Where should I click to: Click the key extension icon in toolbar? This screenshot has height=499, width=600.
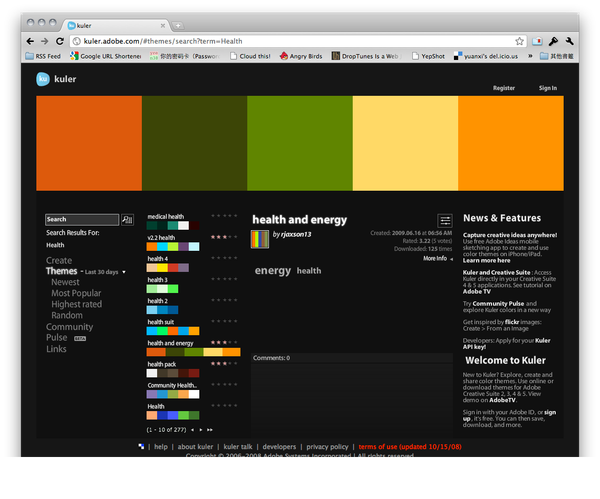[x=553, y=41]
